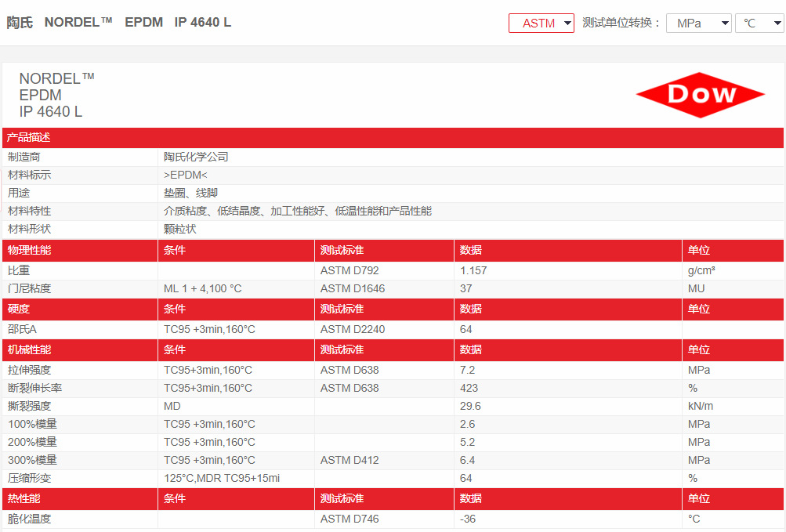Click the '邵氏A' row label
This screenshot has width=786, height=532.
tap(22, 329)
